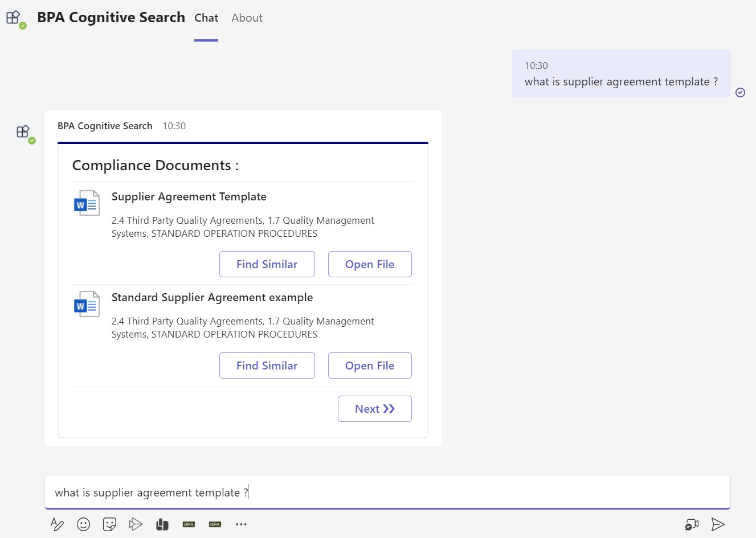The width and height of the screenshot is (756, 538).
Task: Click the Compliance Documents heading
Action: [156, 166]
